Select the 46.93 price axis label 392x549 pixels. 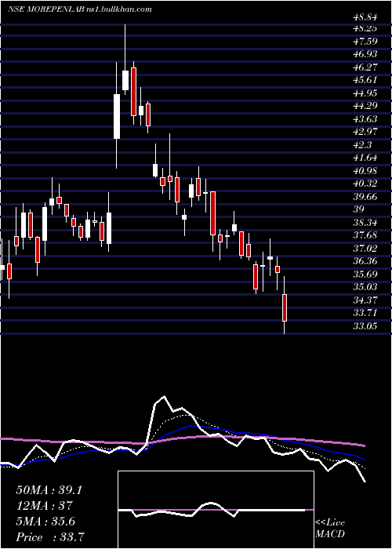tap(364, 54)
